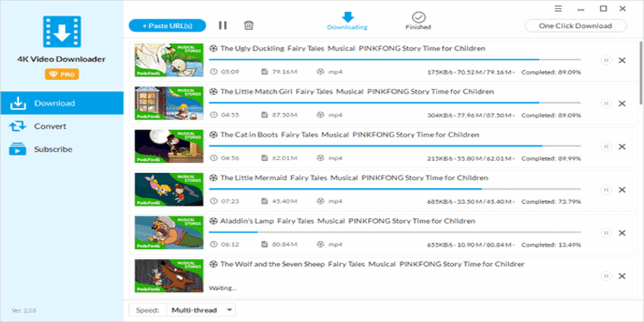Screen dimensions: 644x322
Task: Click The Little Mermaid progress bar
Action: coord(395,189)
